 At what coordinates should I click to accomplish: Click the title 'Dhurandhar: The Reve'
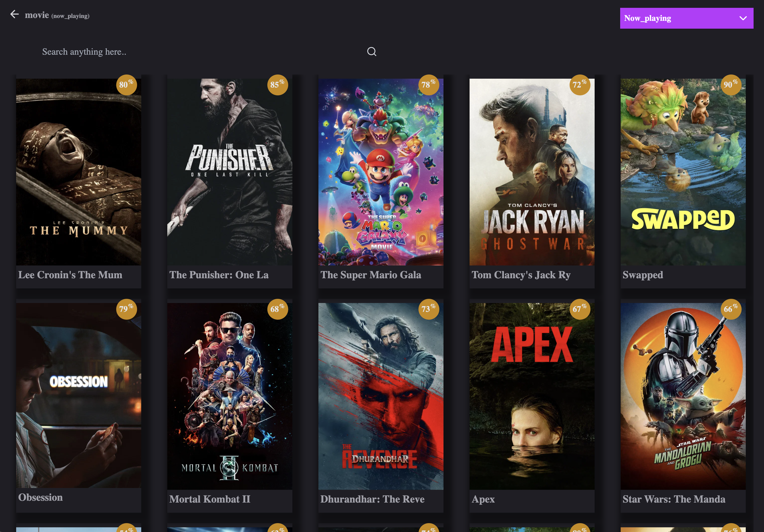[x=372, y=499]
